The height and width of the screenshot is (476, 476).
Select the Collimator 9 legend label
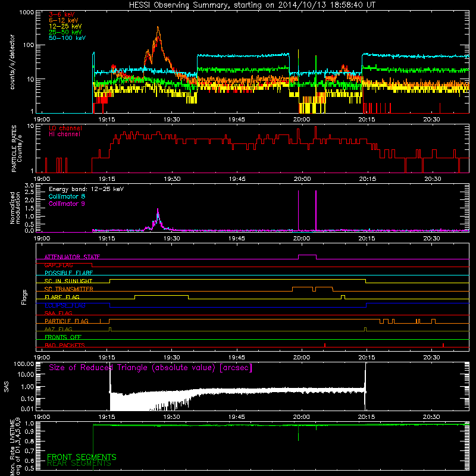67,203
